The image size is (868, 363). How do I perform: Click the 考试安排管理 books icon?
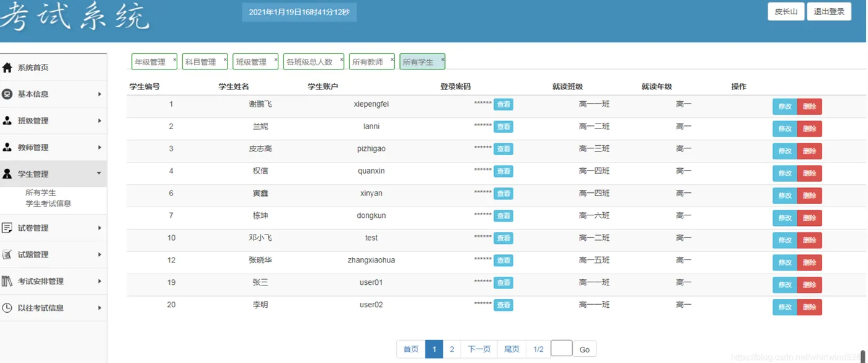tap(7, 281)
